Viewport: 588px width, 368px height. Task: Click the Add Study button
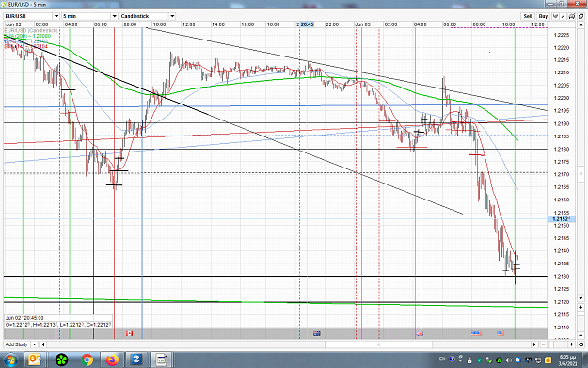(17, 344)
